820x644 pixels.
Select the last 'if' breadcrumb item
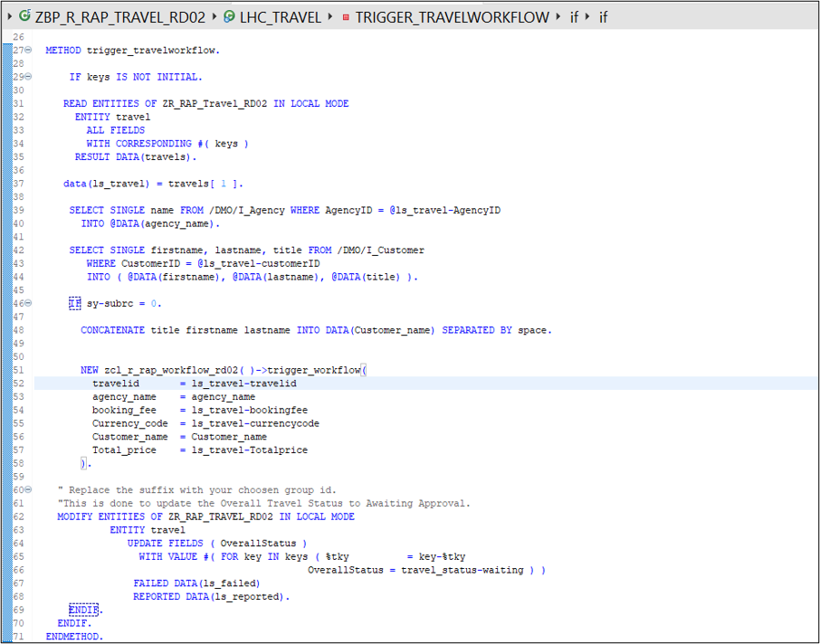point(603,17)
